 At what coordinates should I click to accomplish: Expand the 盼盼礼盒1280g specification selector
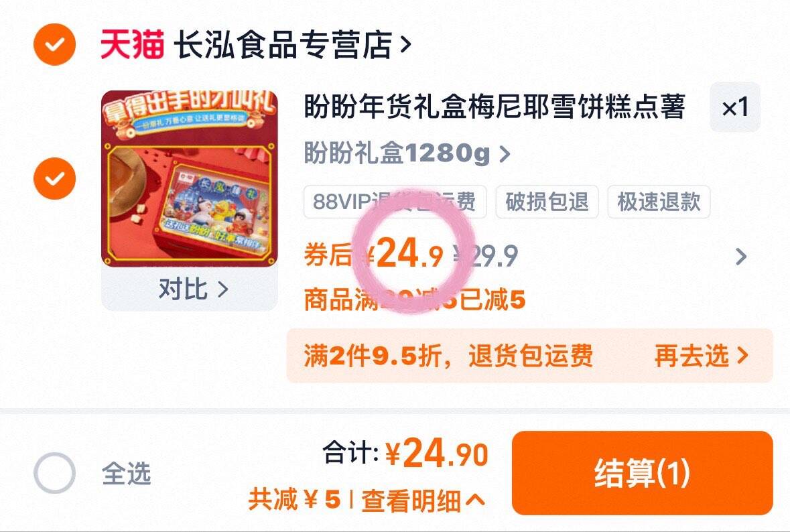tap(407, 153)
